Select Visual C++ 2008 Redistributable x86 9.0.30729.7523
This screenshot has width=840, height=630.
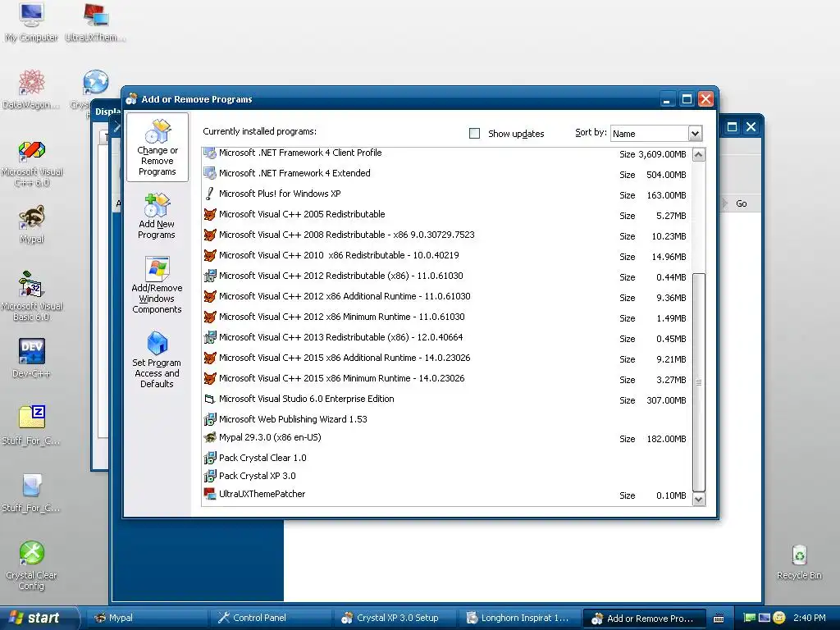click(446, 235)
